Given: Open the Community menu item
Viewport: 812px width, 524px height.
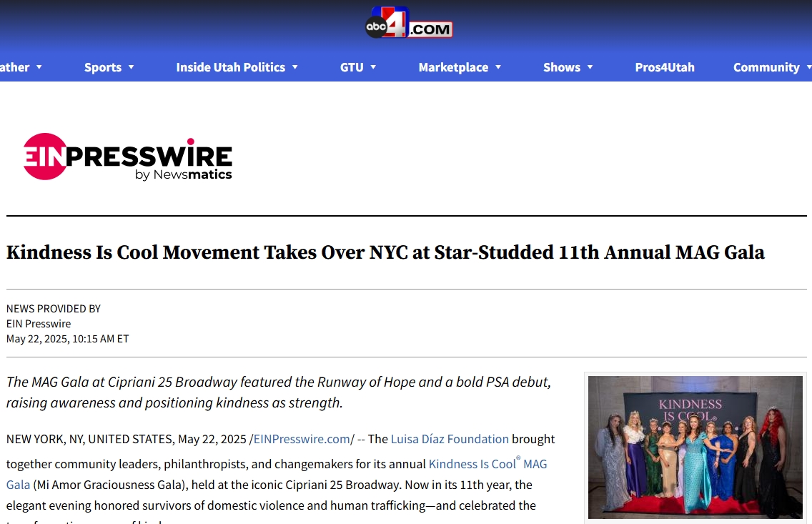Looking at the screenshot, I should click(766, 67).
